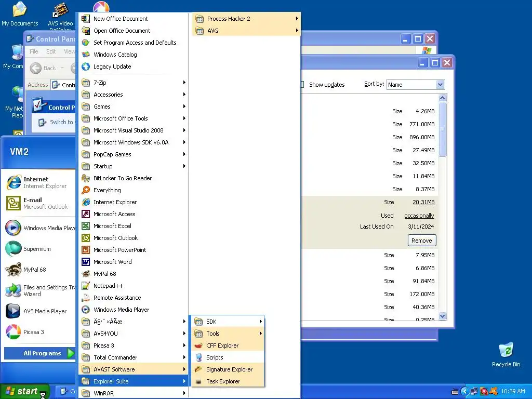
Task: Open Microsoft Word icon
Action: point(86,262)
